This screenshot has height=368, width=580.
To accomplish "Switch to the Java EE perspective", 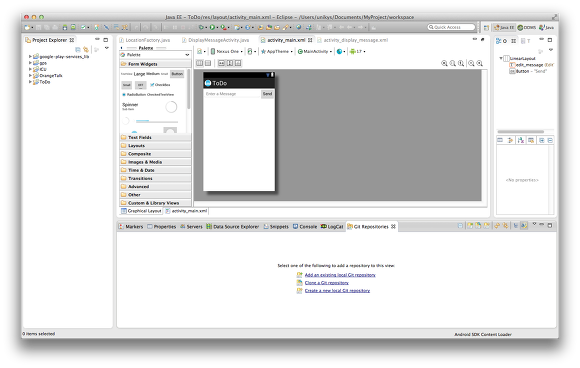I will pyautogui.click(x=504, y=28).
